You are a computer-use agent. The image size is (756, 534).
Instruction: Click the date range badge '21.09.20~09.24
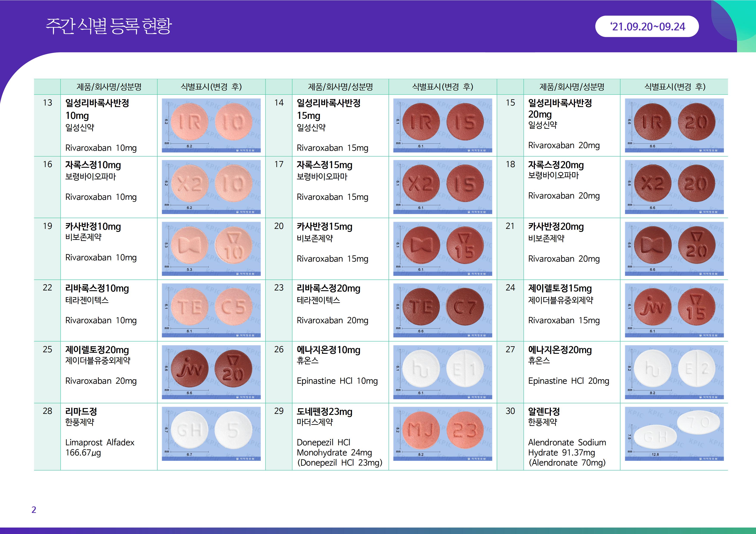647,26
